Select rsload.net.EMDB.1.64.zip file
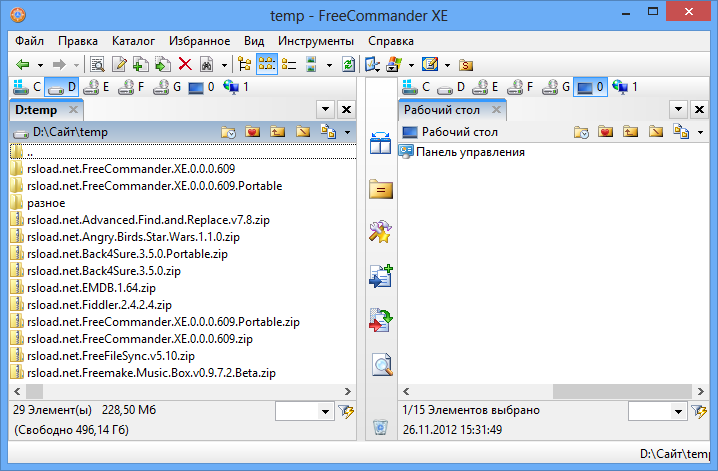Image resolution: width=718 pixels, height=471 pixels. tap(83, 288)
